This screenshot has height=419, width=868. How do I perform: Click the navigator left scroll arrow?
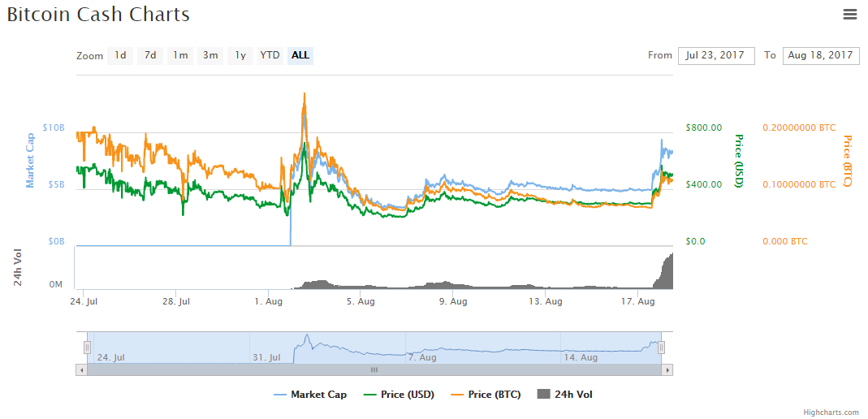[80, 369]
